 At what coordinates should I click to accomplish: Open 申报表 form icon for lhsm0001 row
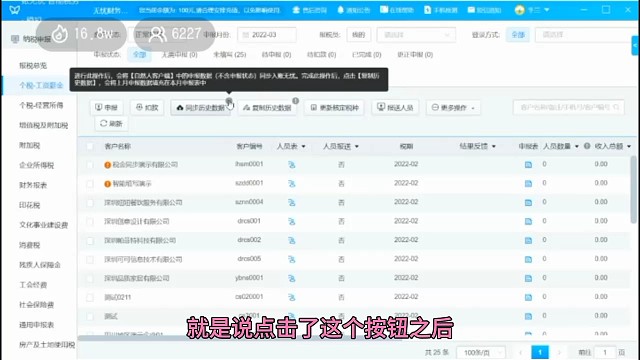[528, 165]
